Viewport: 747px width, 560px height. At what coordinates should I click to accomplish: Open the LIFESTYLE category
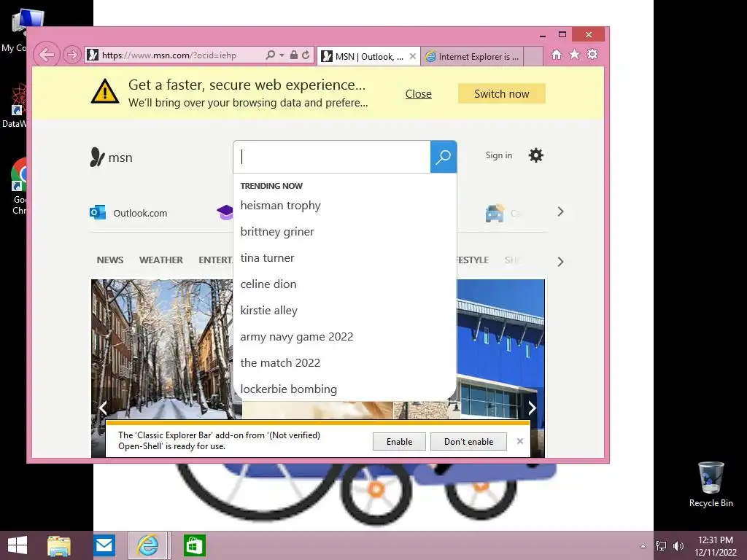(473, 260)
